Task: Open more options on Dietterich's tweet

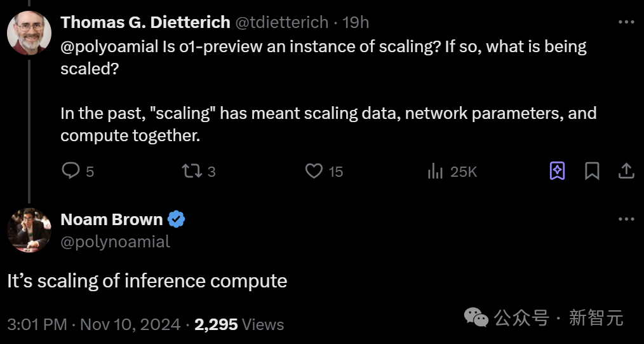Action: (626, 22)
